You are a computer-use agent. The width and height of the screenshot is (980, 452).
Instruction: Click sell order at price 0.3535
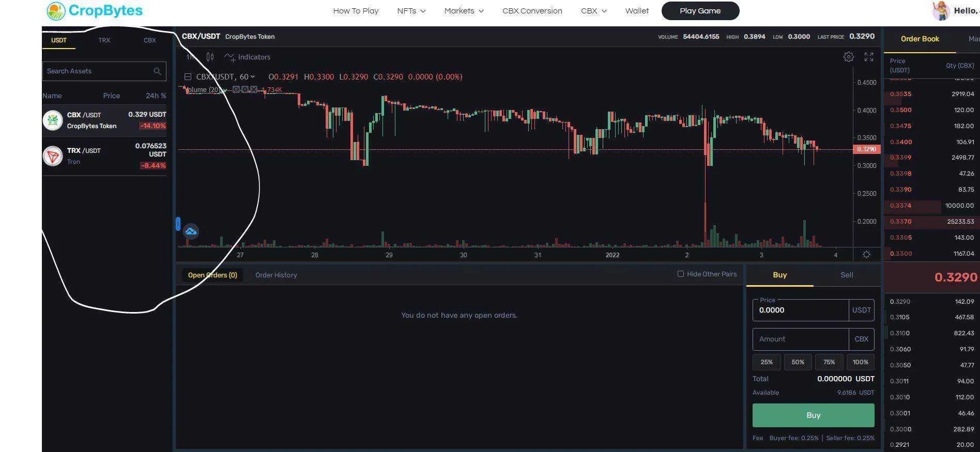pos(932,94)
